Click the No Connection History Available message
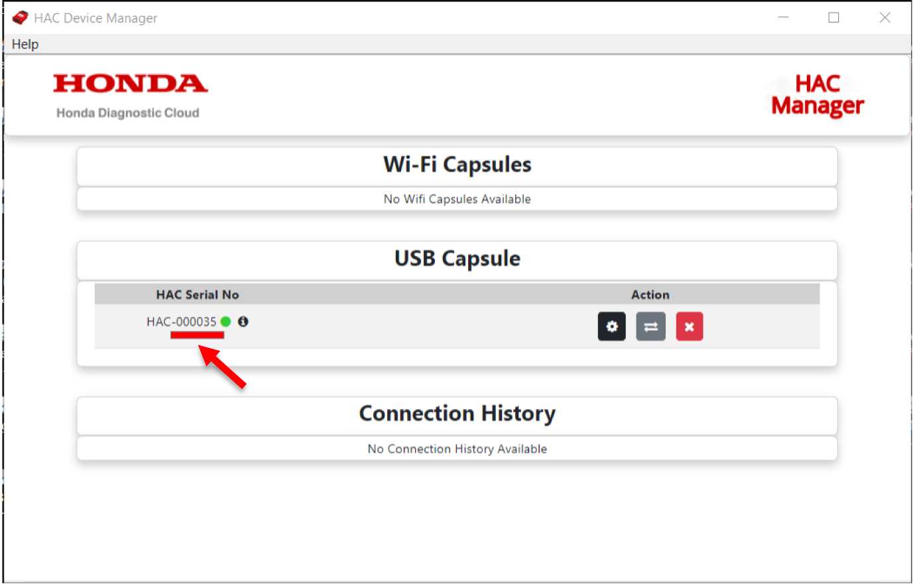This screenshot has height=588, width=917. coord(458,449)
